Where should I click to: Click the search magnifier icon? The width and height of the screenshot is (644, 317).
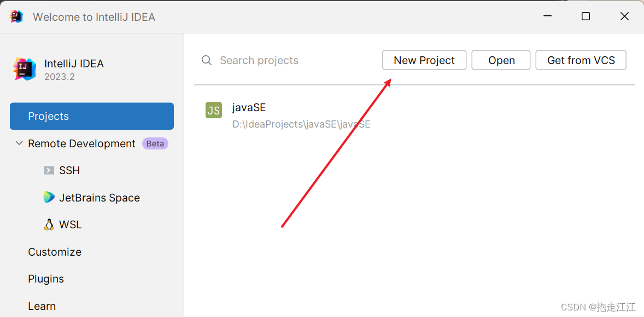[x=207, y=60]
